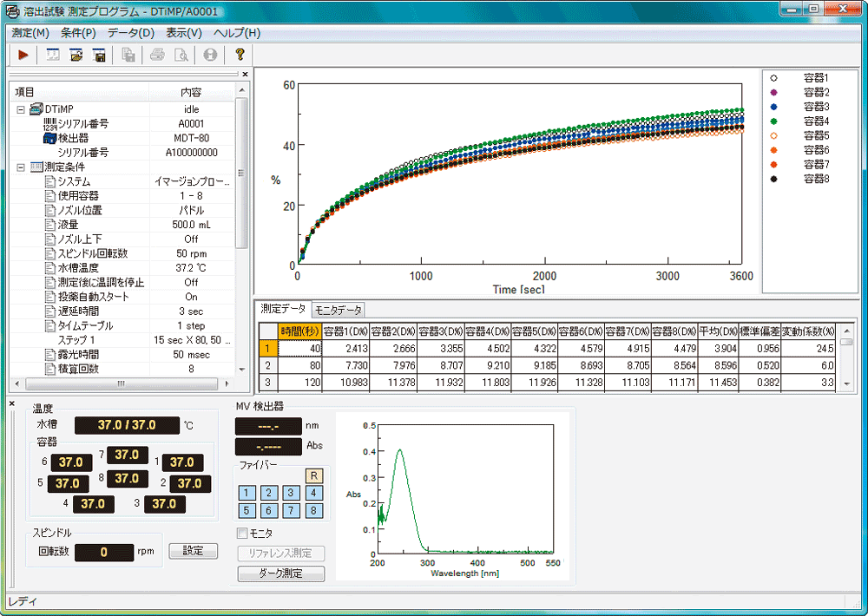Toggle fiber channel 1 button
The width and height of the screenshot is (868, 616).
[x=247, y=493]
